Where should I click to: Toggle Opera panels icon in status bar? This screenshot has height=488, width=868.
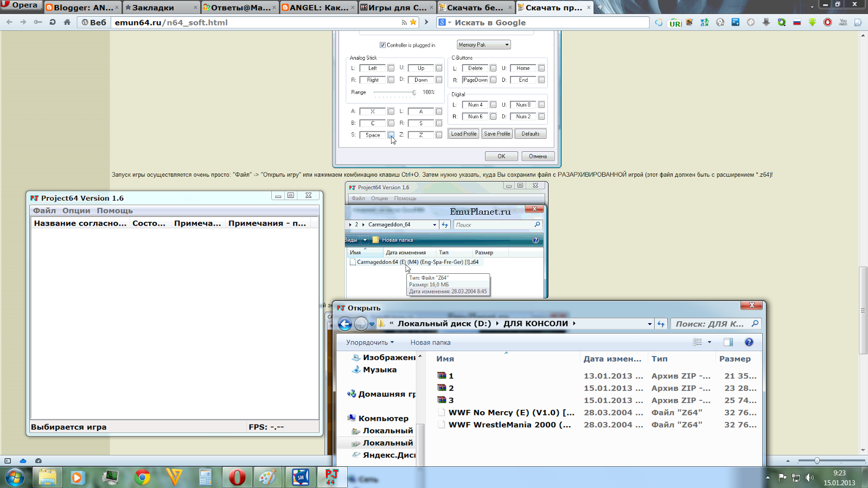click(8, 461)
